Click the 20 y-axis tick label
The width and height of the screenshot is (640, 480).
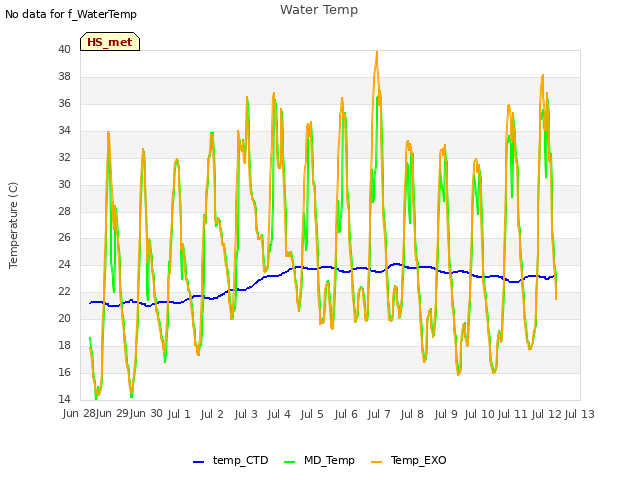pos(64,318)
